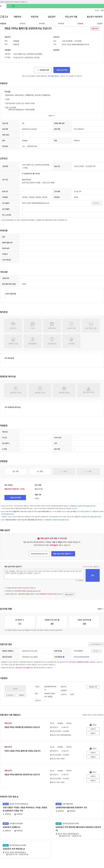Jump to 우대사항 section tab

pos(42,24)
